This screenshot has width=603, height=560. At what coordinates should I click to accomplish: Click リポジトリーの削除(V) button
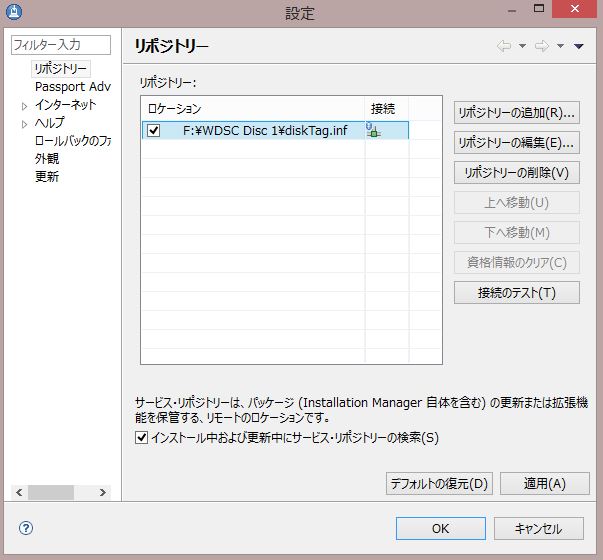click(516, 173)
